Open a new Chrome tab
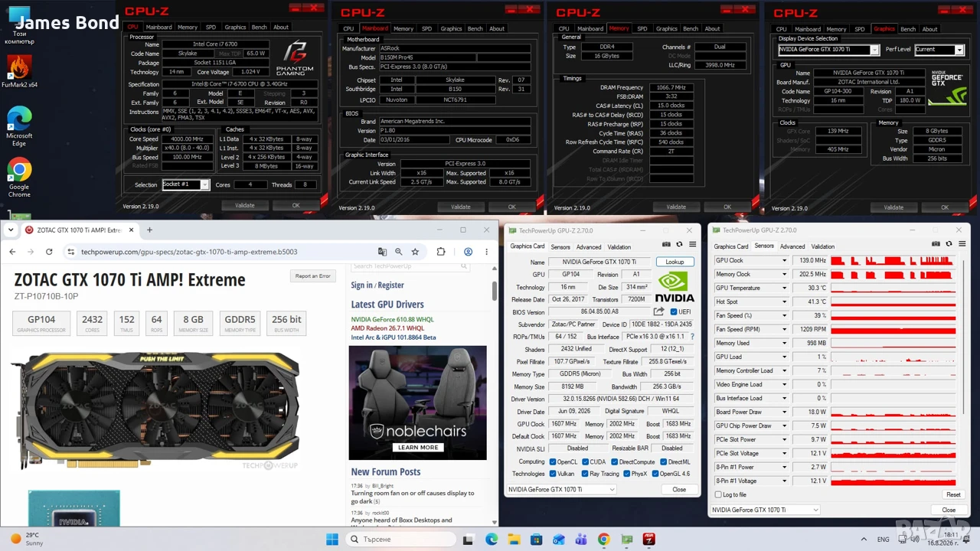This screenshot has height=551, width=980. 149,230
